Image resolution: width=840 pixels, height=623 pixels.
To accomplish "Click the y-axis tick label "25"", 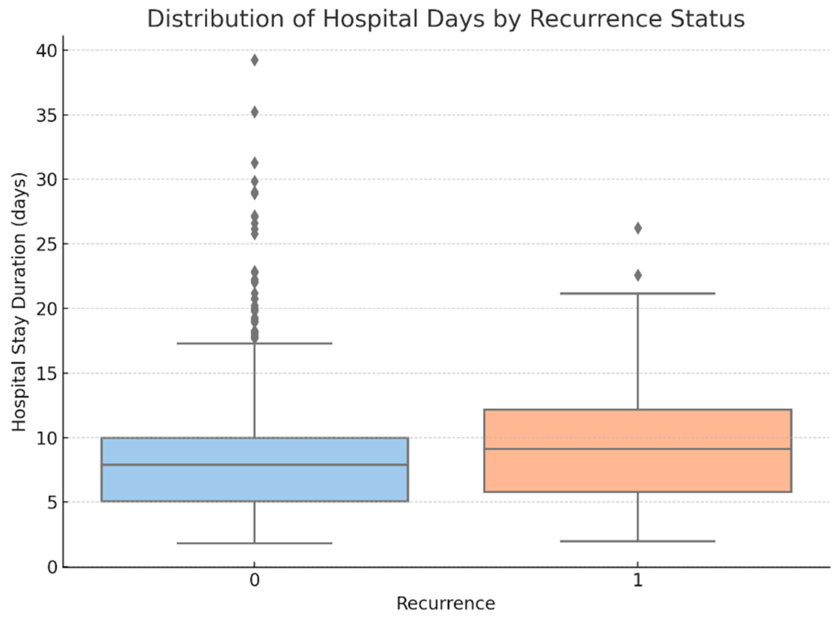I will [x=47, y=244].
